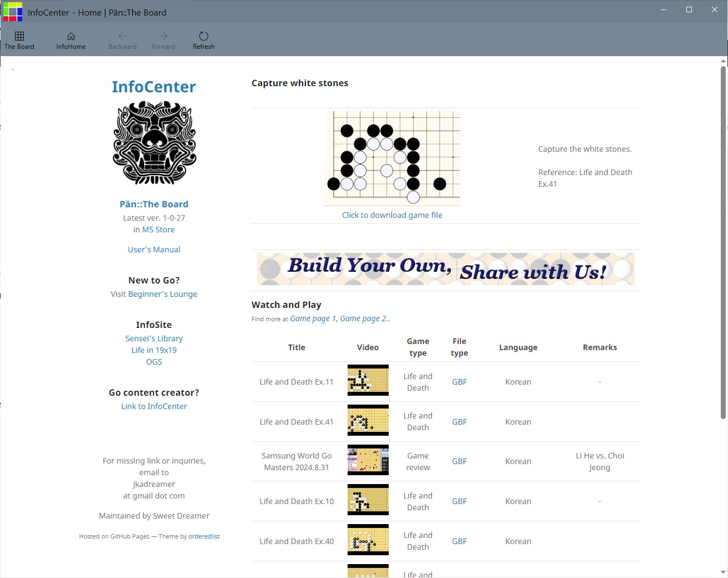The width and height of the screenshot is (728, 578).
Task: Download GBF for Samsung World Go Masters
Action: (459, 461)
